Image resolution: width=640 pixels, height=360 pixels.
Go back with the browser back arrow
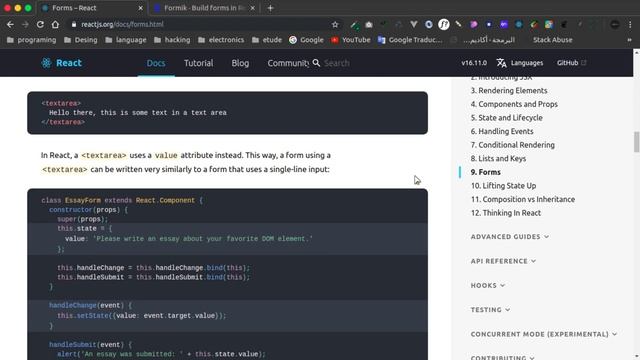10,24
